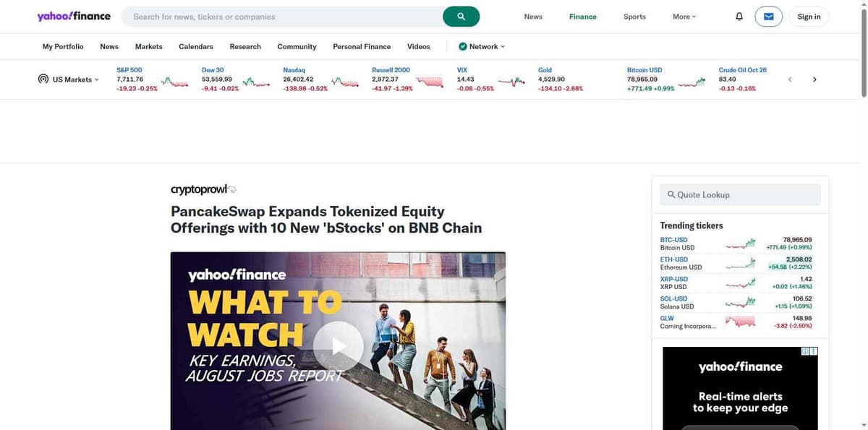The image size is (868, 430).
Task: Play the What to Watch video
Action: point(339,346)
